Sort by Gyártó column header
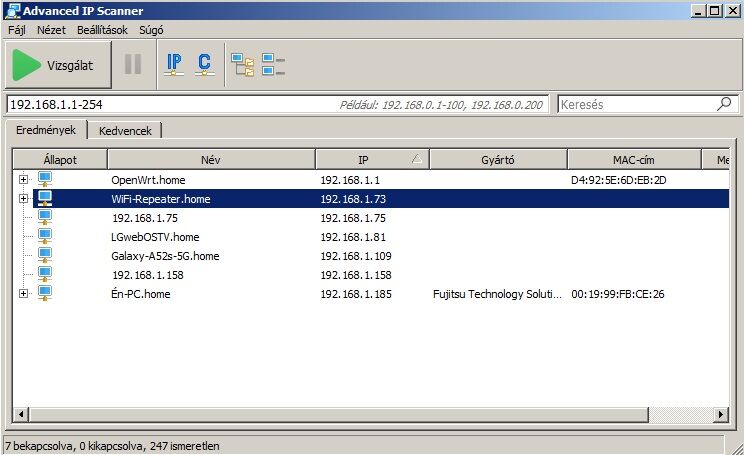The image size is (744, 455). (498, 160)
